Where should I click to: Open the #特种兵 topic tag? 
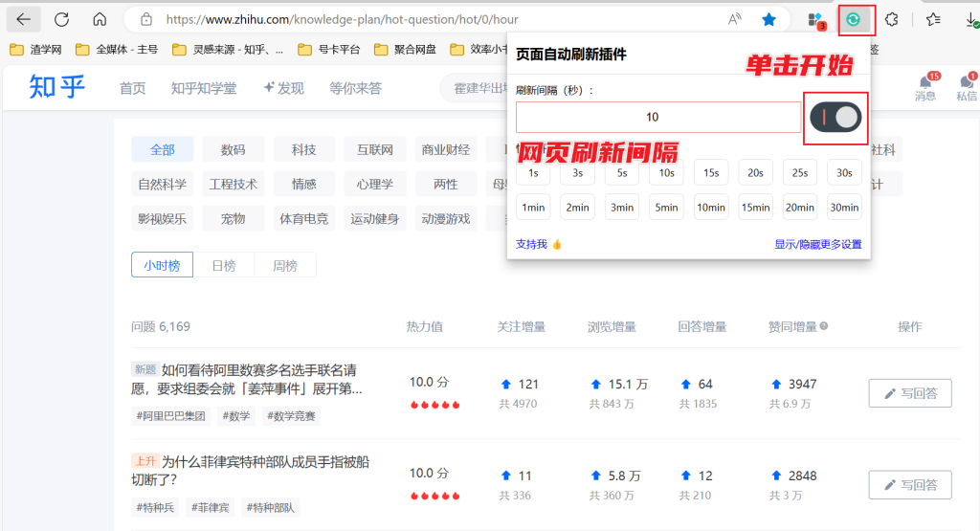155,507
